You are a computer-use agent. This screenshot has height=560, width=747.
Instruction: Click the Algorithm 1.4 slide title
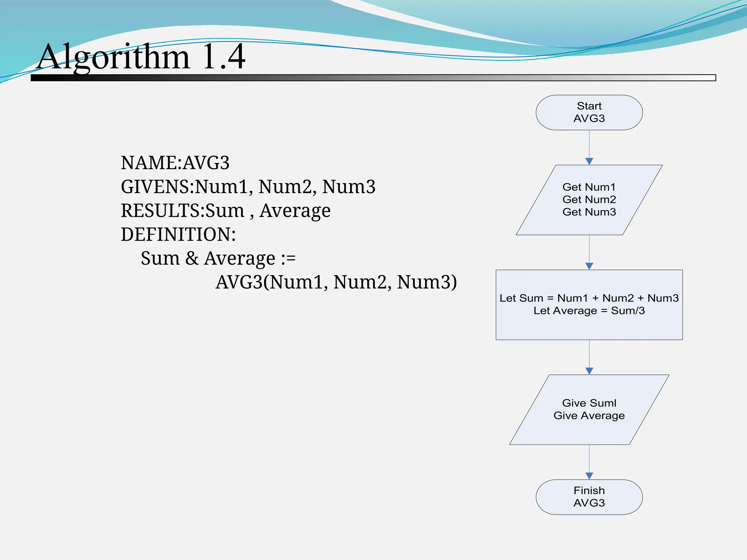142,57
